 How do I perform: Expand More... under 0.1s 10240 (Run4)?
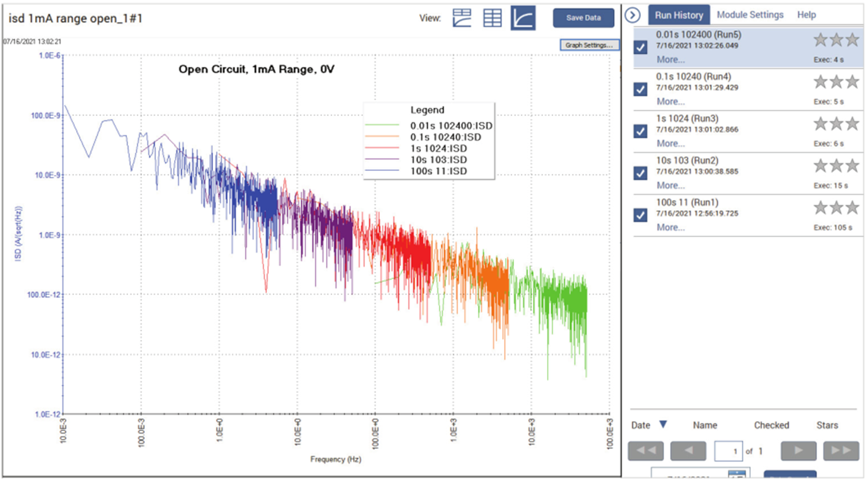coord(670,102)
